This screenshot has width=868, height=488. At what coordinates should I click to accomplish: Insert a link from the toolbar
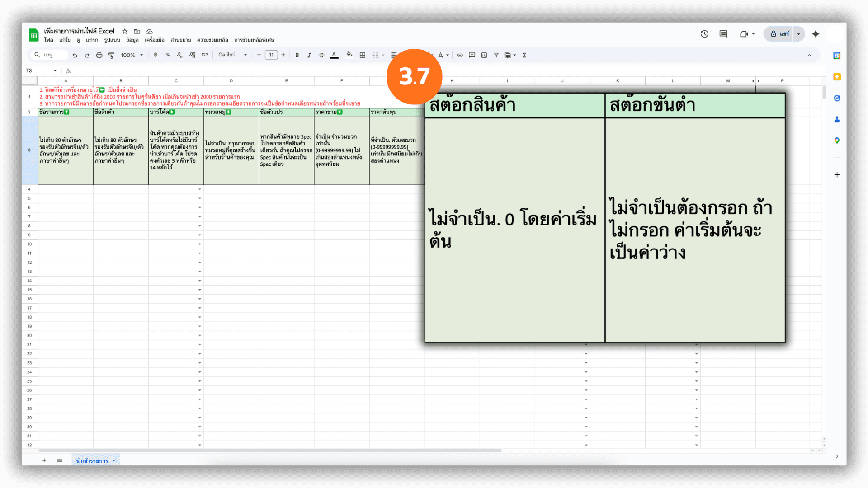click(x=459, y=55)
